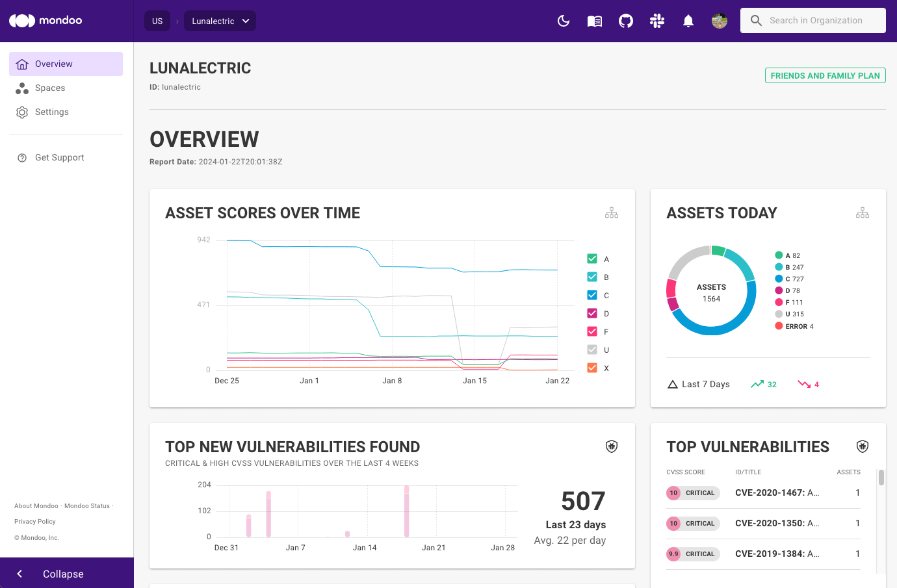Disable the U series in the chart legend
This screenshot has width=897, height=588.
592,349
